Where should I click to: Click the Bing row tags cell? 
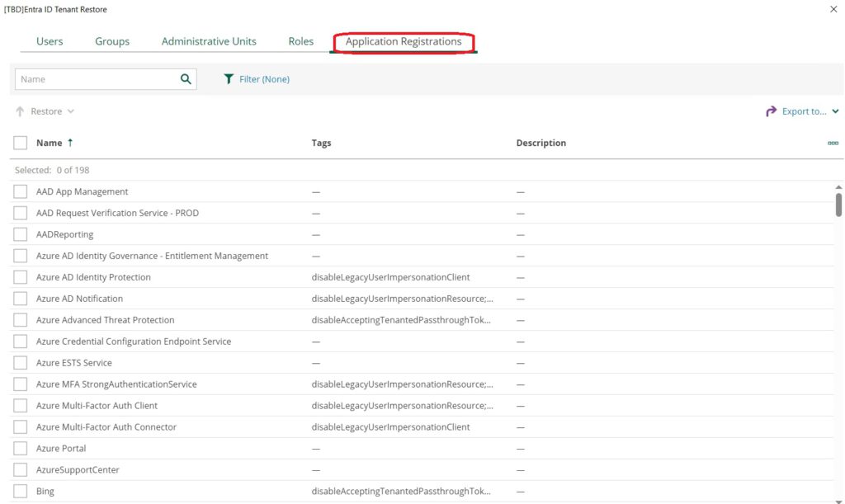click(x=401, y=491)
